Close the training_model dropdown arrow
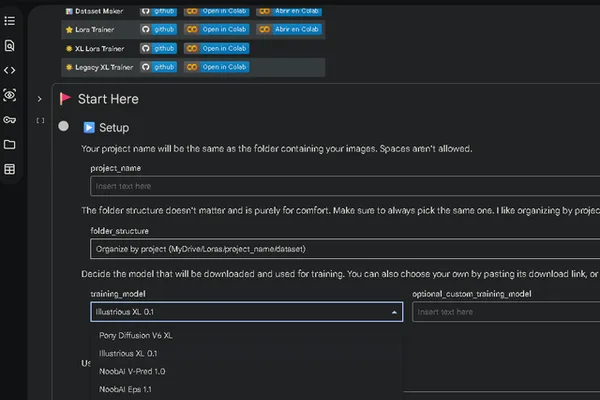Screen dimensions: 600x400 394,312
